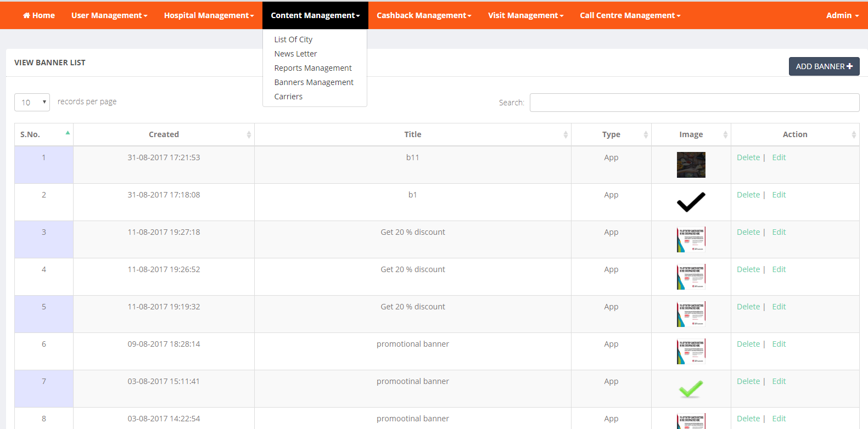The image size is (868, 429).
Task: Click the created date 03-08-2017 15:11:41
Action: [x=164, y=381]
